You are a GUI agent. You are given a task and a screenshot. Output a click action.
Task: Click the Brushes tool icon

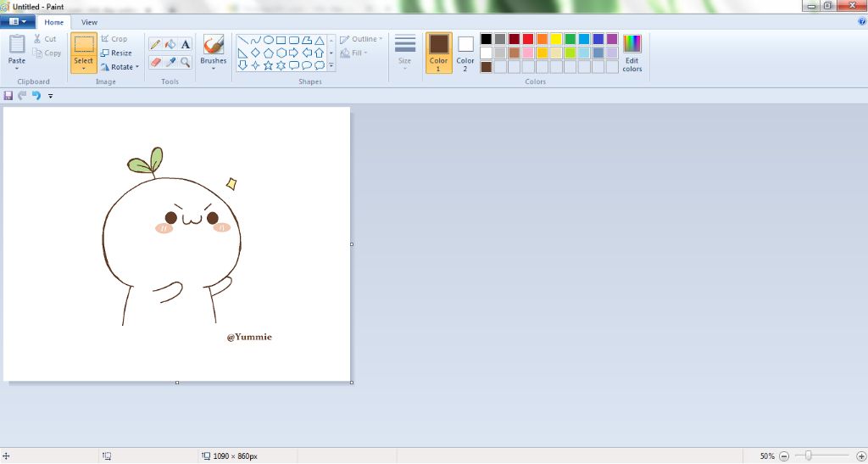pos(213,44)
